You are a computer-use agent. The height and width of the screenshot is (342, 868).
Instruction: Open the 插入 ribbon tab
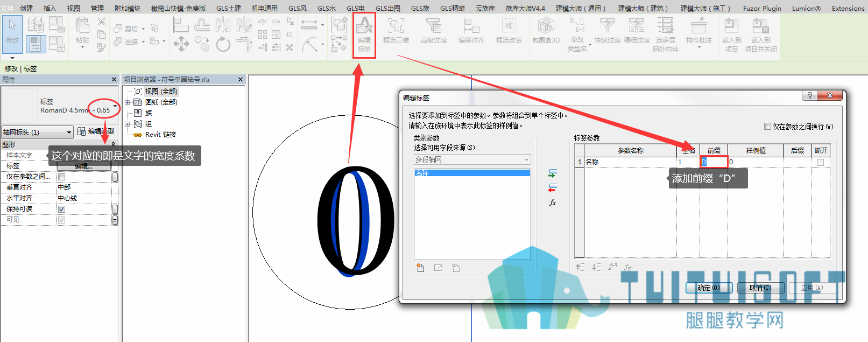(50, 8)
